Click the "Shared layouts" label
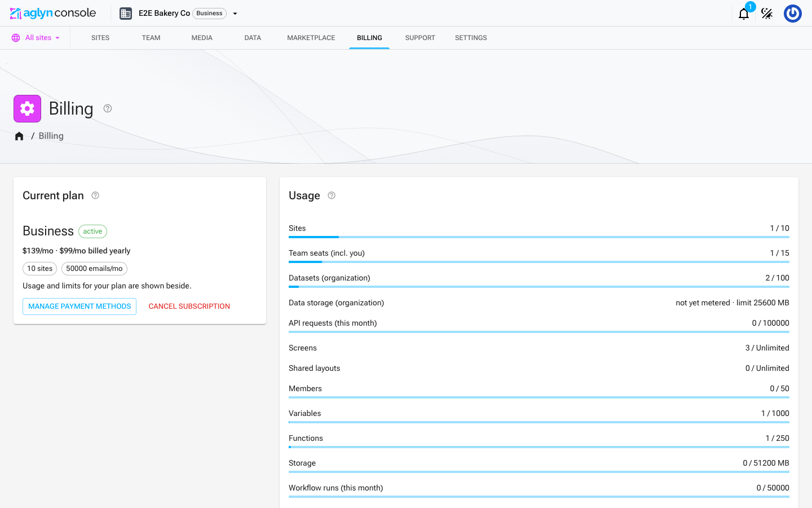 point(315,368)
